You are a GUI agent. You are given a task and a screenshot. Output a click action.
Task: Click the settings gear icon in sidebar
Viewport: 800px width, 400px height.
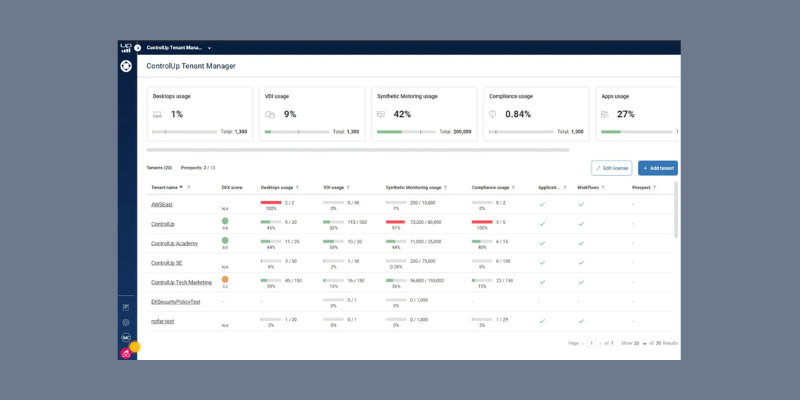pos(126,322)
